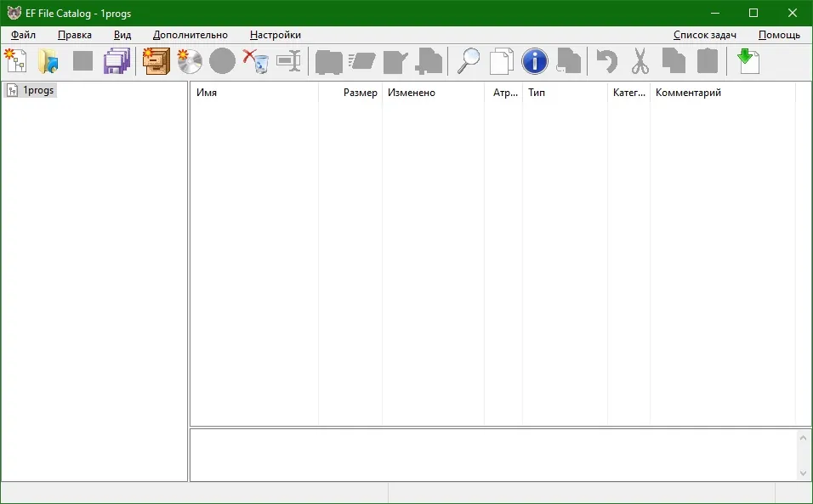
Task: Sort by the Имя column header
Action: point(254,93)
